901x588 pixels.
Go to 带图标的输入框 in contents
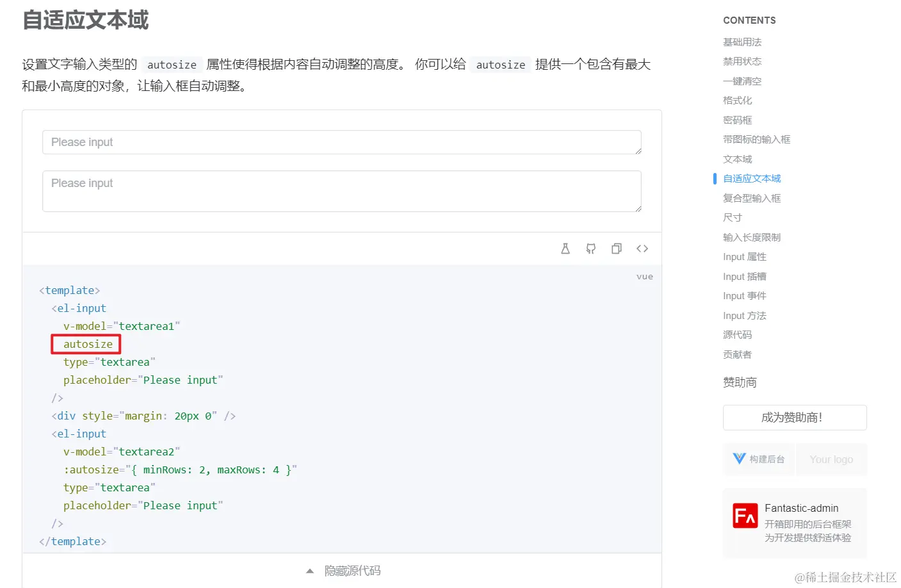[x=757, y=140]
